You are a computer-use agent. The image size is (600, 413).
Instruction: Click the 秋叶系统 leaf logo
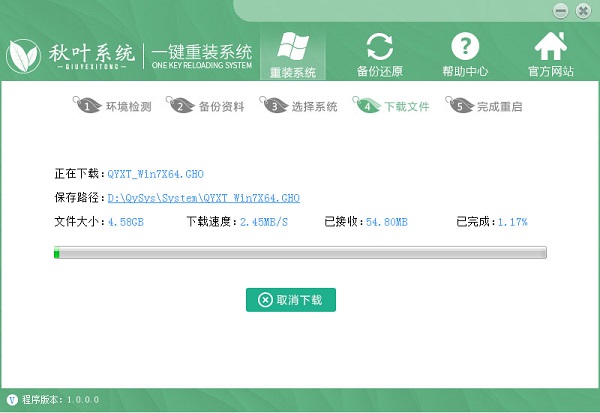click(x=23, y=56)
